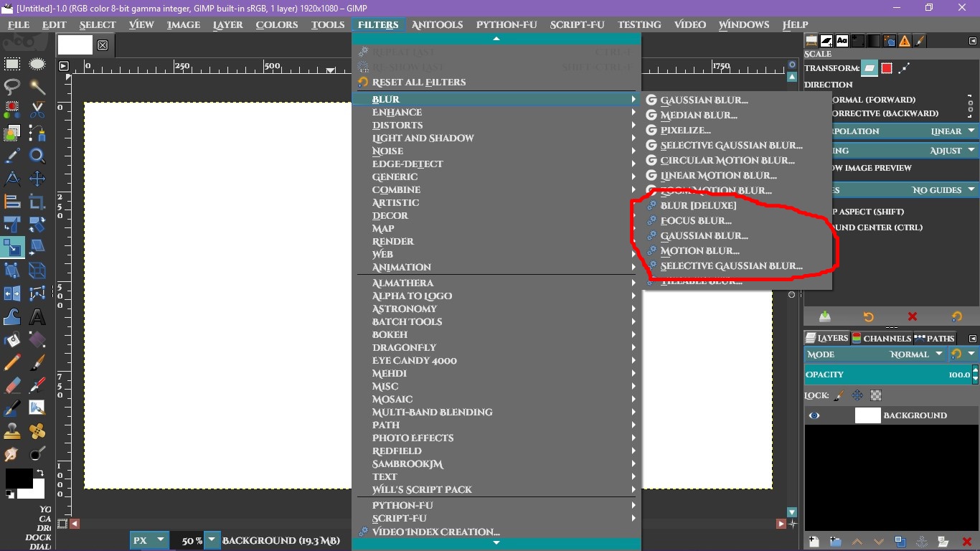The width and height of the screenshot is (980, 551).
Task: Open the Distorts submenu
Action: pyautogui.click(x=496, y=126)
